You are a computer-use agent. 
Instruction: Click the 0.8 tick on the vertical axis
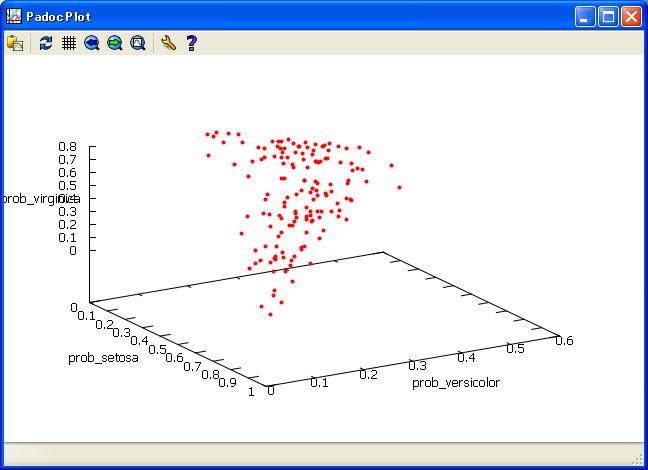[68, 146]
